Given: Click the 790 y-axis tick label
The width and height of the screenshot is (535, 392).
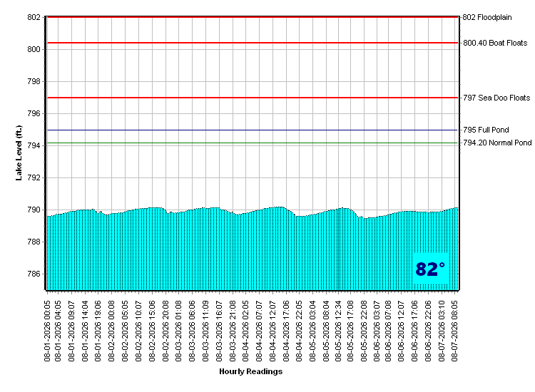Looking at the screenshot, I should coord(34,210).
